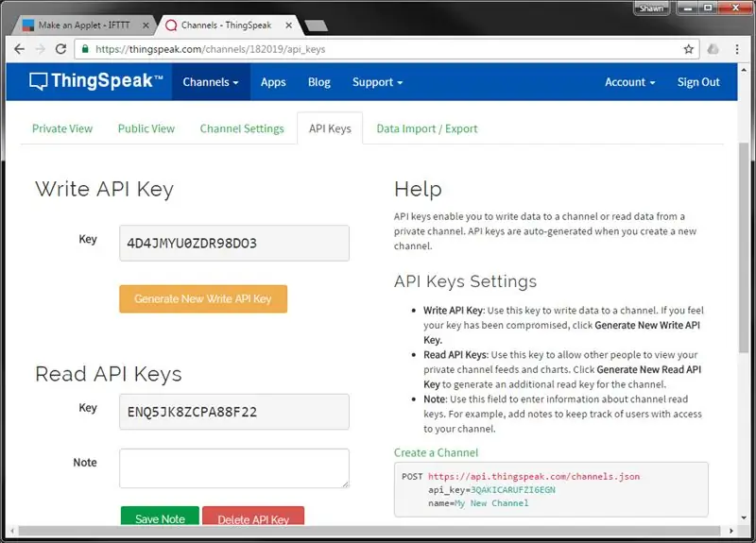
Task: Open the Apps page
Action: click(x=273, y=82)
